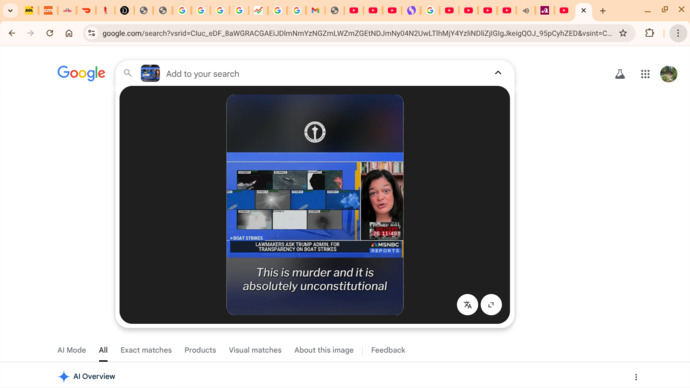Bookmark this page with the star

(x=623, y=33)
